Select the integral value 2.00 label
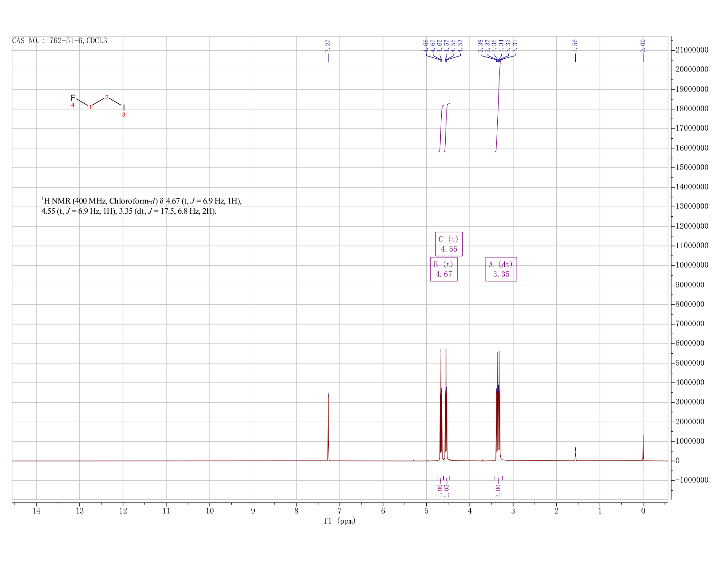Screen dimensions: 728x563 pyautogui.click(x=498, y=491)
